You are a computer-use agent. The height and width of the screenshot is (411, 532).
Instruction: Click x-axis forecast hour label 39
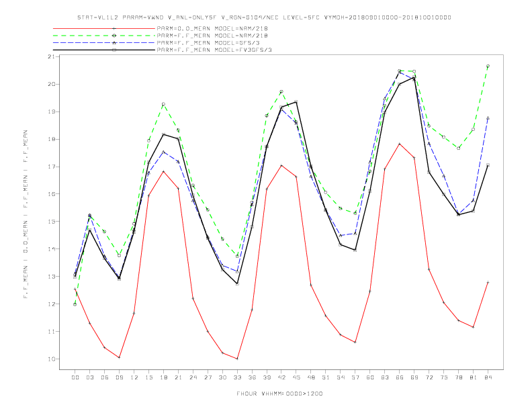click(267, 377)
